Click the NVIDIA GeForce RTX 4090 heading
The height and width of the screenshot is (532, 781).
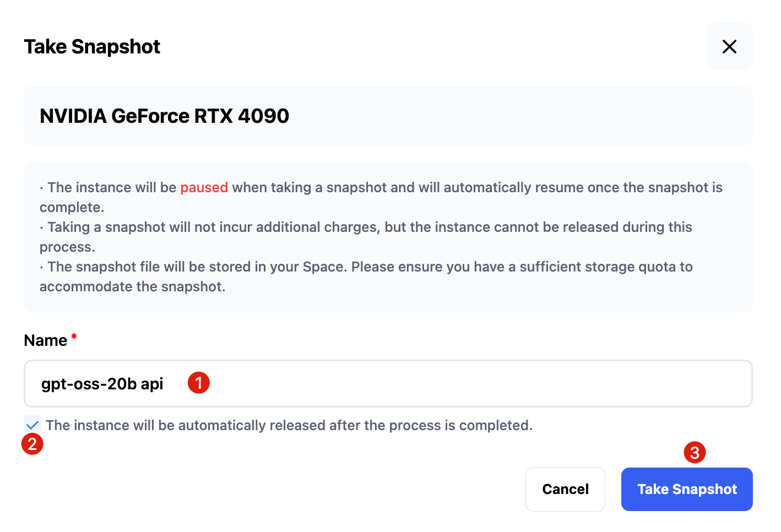(x=165, y=116)
